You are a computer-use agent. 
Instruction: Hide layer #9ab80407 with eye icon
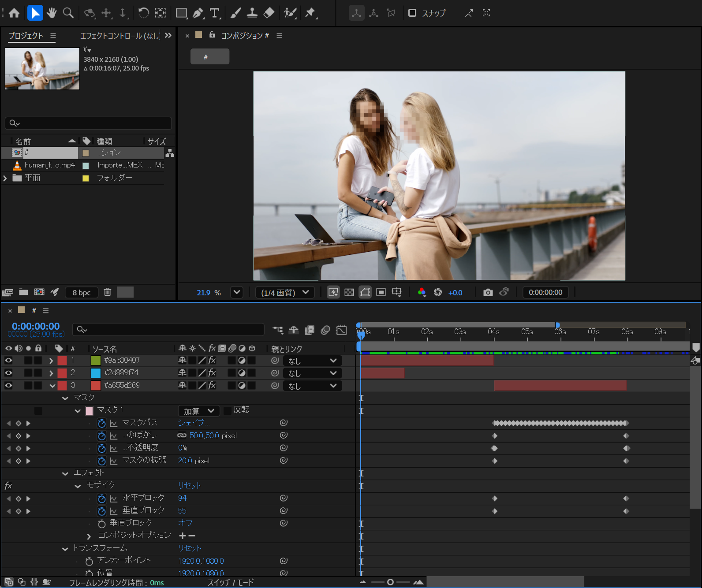[8, 361]
